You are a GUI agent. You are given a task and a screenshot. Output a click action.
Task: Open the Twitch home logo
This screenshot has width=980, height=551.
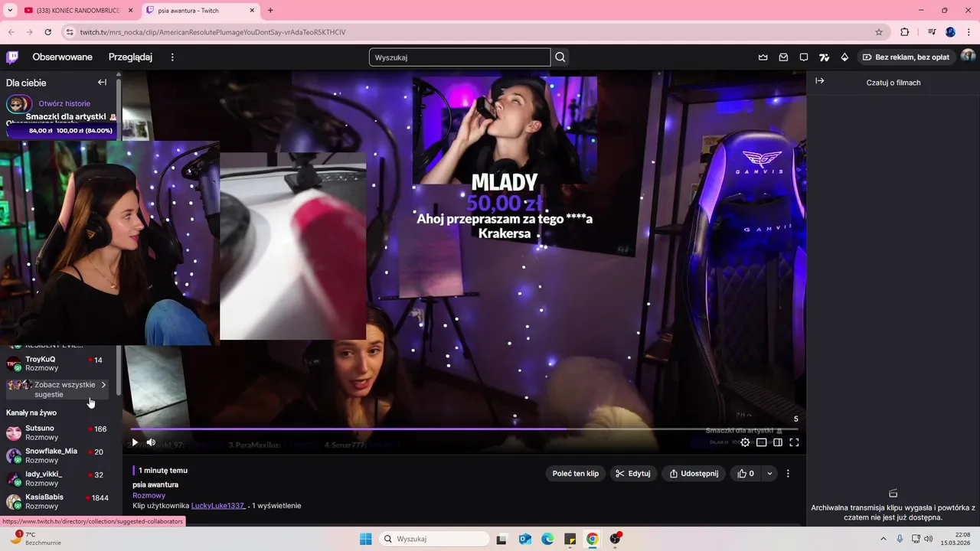point(12,57)
